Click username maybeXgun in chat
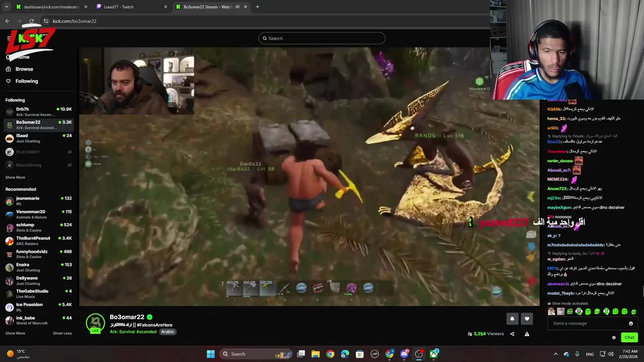 [559, 208]
